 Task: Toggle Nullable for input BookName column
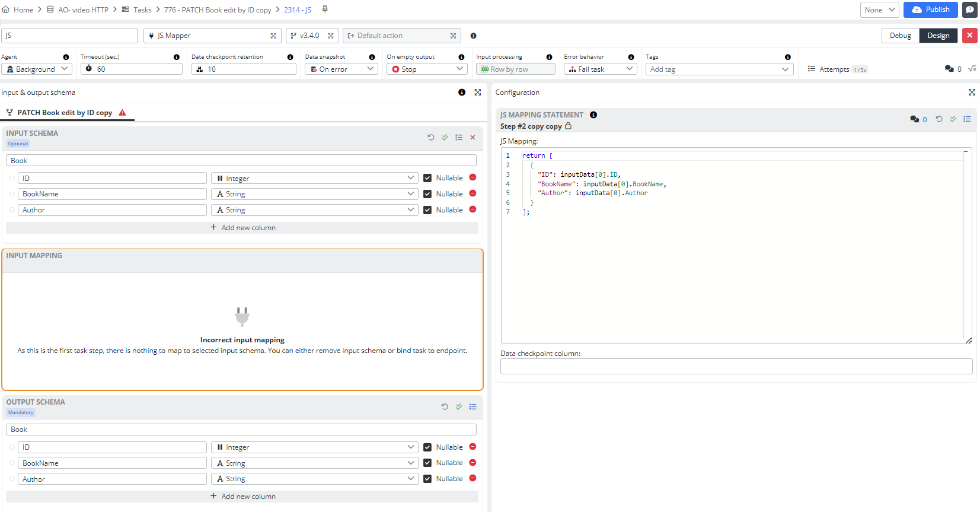point(427,194)
